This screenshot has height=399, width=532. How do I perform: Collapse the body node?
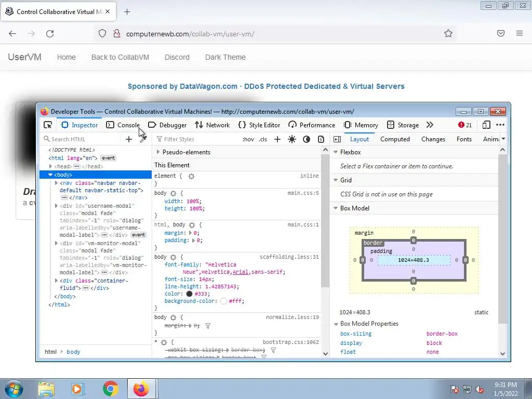[x=50, y=175]
